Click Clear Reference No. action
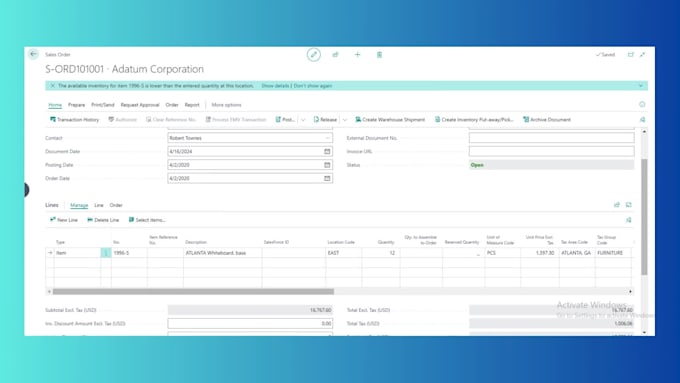680x383 pixels. (171, 120)
